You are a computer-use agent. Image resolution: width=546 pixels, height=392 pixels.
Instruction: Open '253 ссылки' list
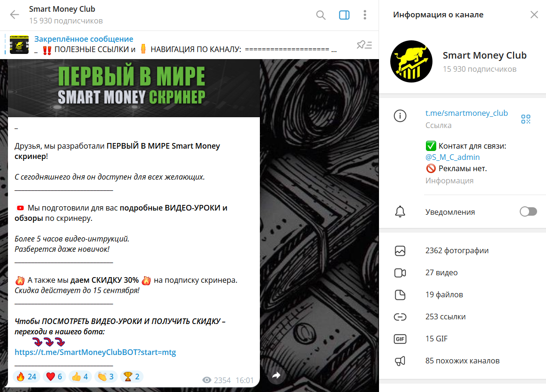pos(445,317)
